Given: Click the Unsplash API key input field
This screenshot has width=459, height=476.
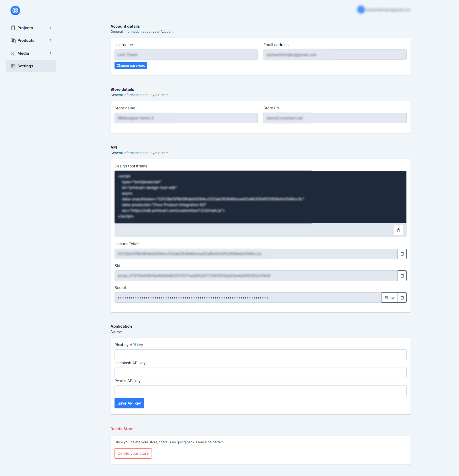Looking at the screenshot, I should [x=260, y=372].
